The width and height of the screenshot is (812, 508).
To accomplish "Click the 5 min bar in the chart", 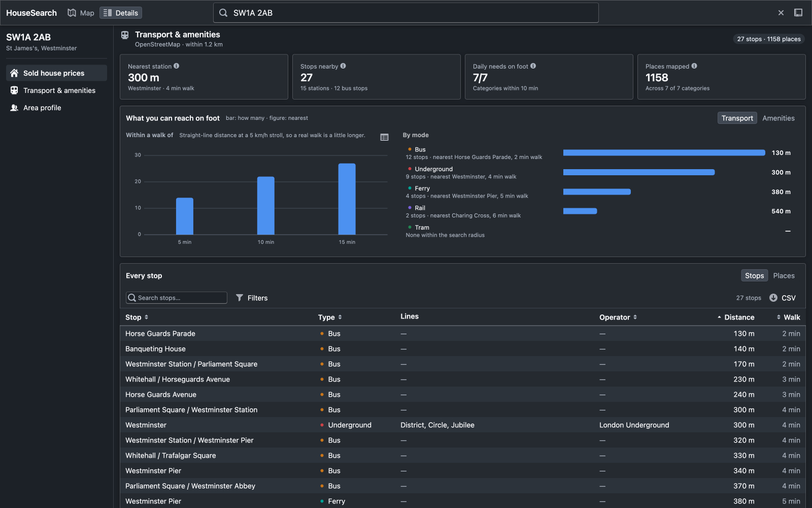I will coord(185,216).
